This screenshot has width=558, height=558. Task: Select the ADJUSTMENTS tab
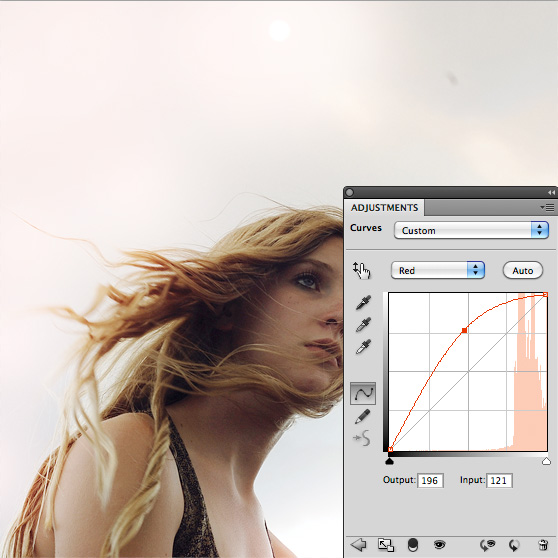(384, 208)
